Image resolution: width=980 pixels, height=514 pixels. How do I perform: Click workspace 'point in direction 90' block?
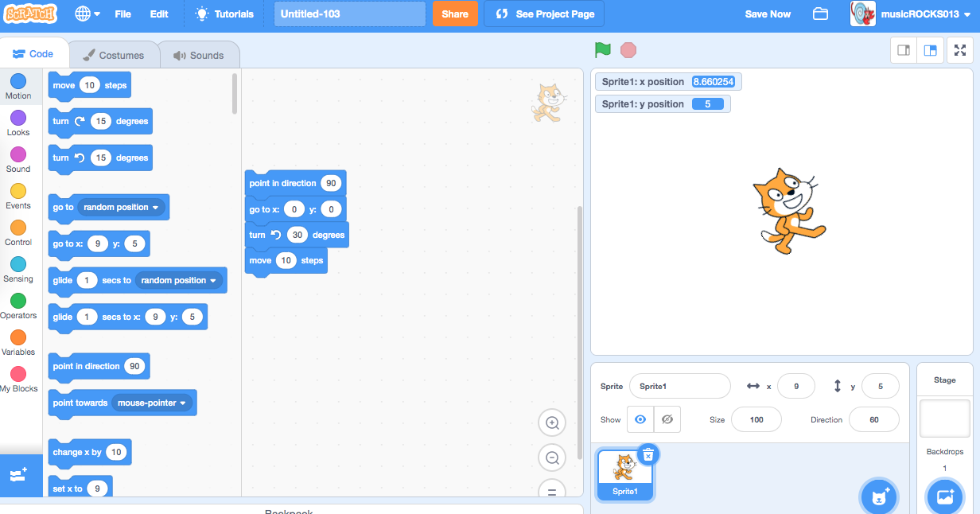(x=296, y=183)
